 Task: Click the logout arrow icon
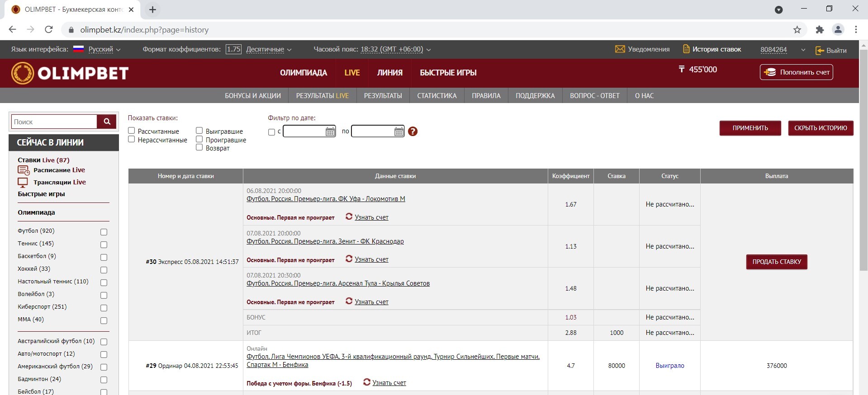(820, 50)
